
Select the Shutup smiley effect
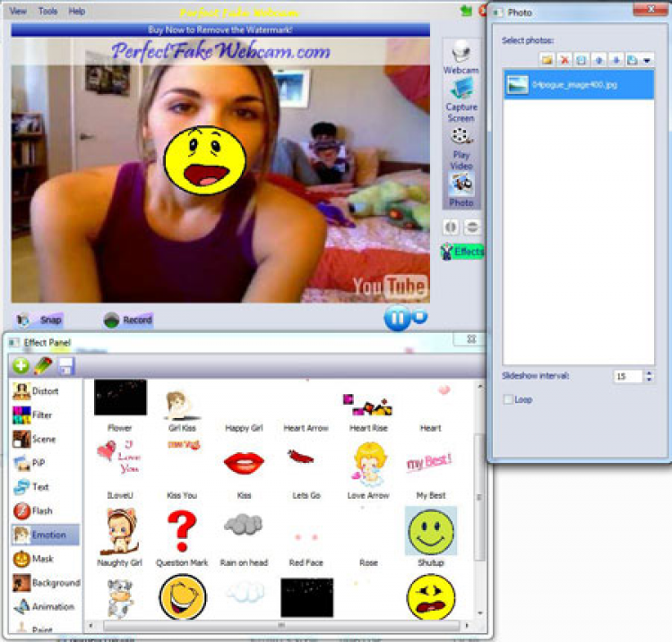click(x=431, y=536)
